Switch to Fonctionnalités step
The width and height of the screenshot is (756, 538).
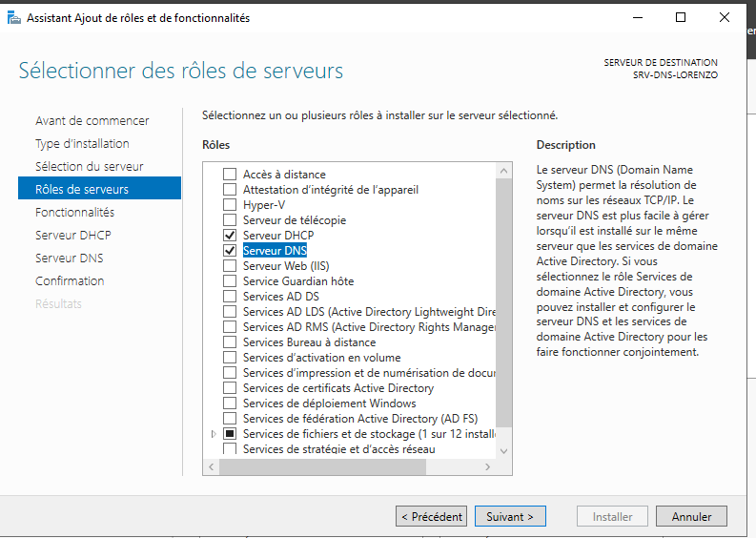[74, 213]
